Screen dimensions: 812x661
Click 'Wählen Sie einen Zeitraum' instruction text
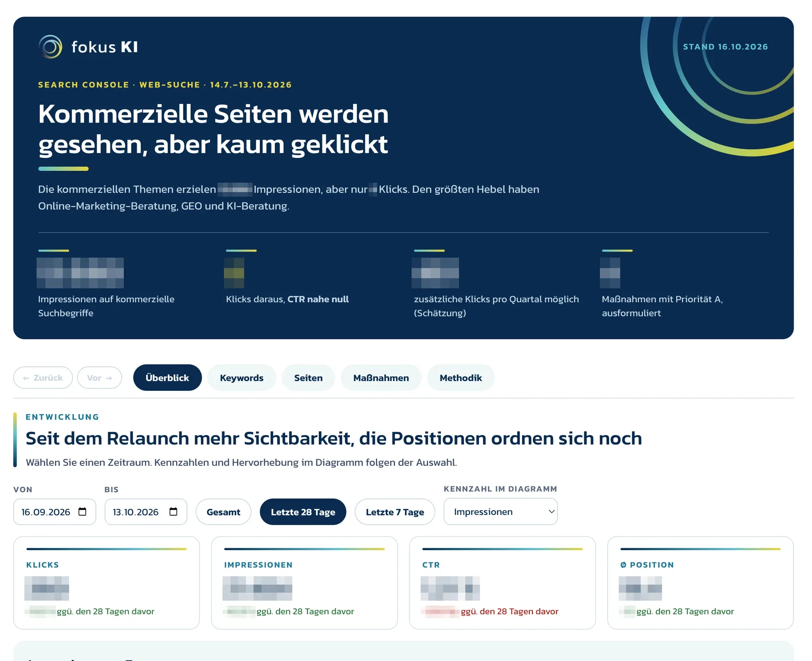point(241,462)
